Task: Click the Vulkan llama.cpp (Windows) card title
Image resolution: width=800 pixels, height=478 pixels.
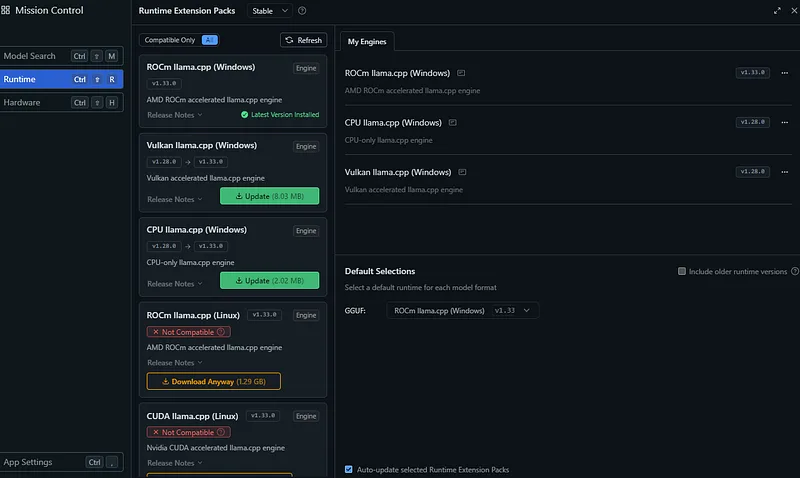Action: click(202, 145)
